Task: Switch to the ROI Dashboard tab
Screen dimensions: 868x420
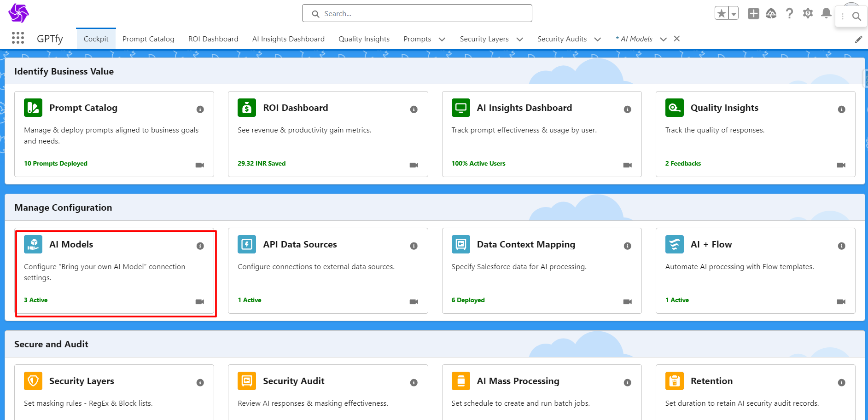Action: pos(213,39)
